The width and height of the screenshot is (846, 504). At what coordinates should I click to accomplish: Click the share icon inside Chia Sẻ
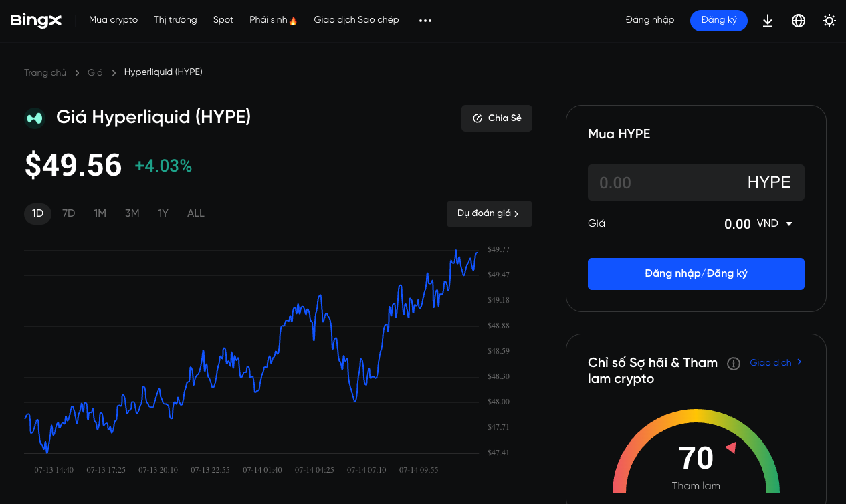point(477,118)
